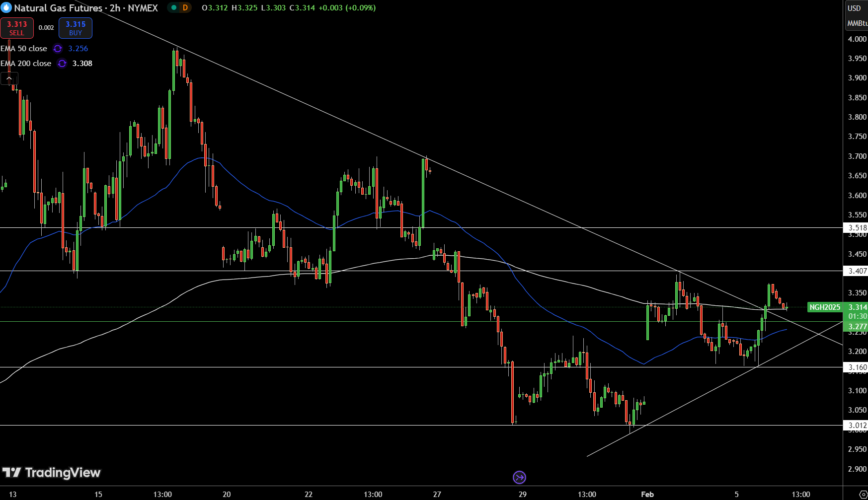Click the 4.000 price axis label
Screen dimensions: 868x500
pyautogui.click(x=857, y=39)
